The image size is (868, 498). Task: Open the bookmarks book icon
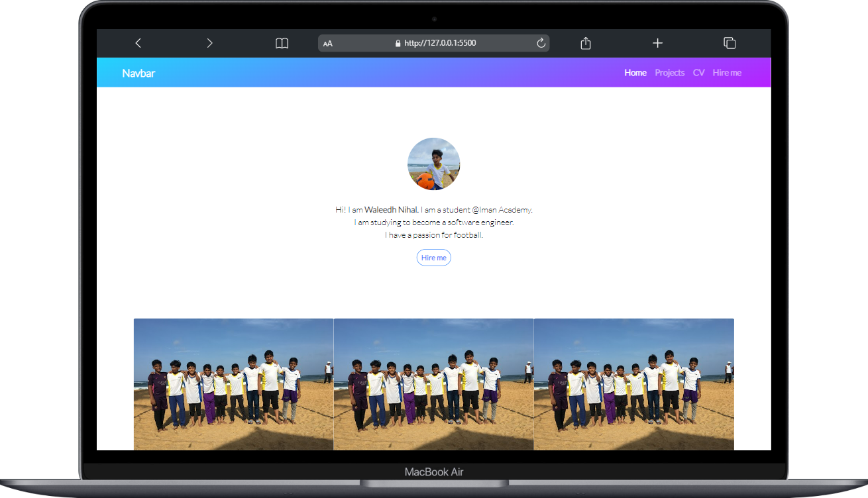point(282,43)
